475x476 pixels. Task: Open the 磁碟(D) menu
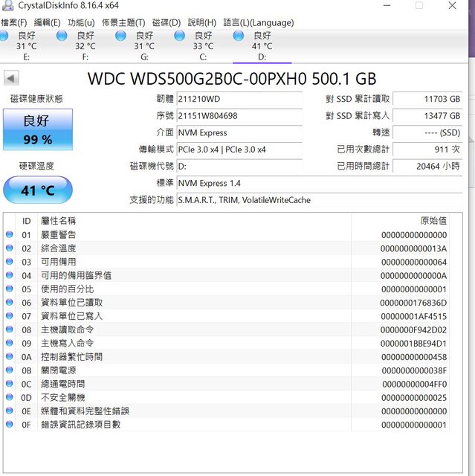[x=166, y=22]
